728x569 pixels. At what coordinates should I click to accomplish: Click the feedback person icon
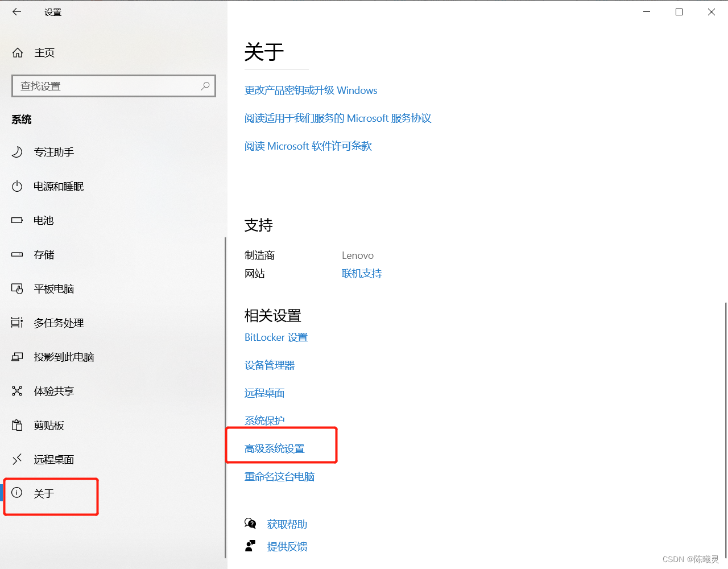(250, 546)
